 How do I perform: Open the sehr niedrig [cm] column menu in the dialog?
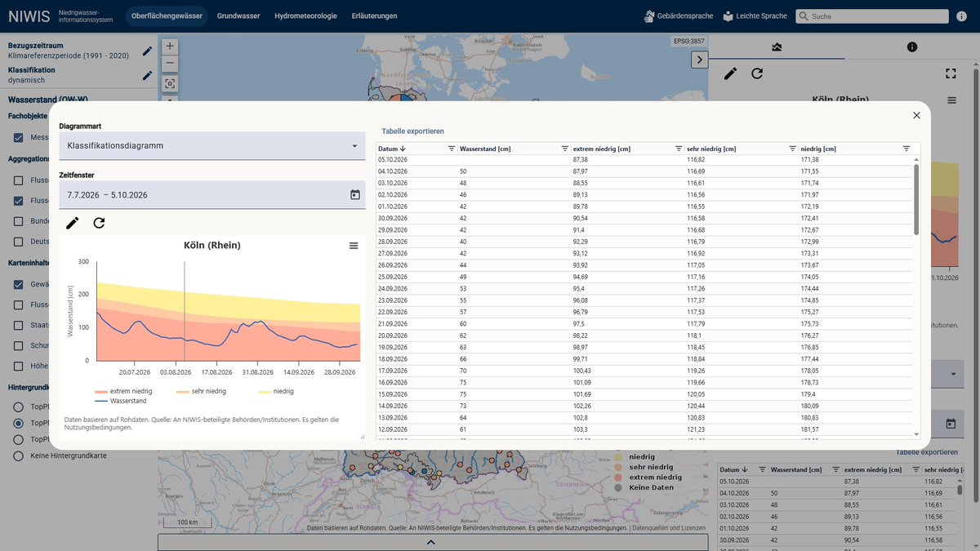pos(792,149)
